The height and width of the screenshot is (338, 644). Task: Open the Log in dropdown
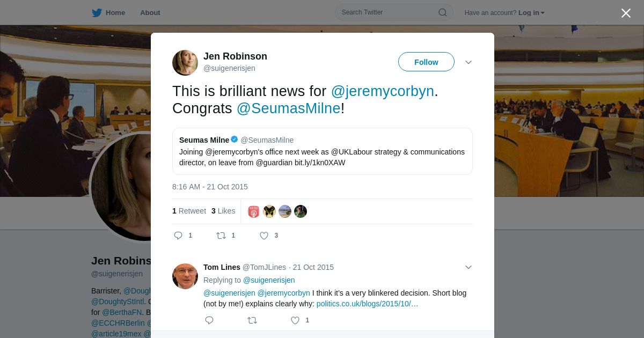click(x=531, y=13)
